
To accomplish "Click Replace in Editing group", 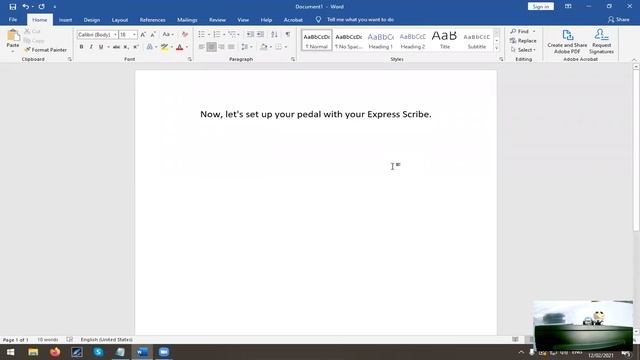I will [x=523, y=41].
